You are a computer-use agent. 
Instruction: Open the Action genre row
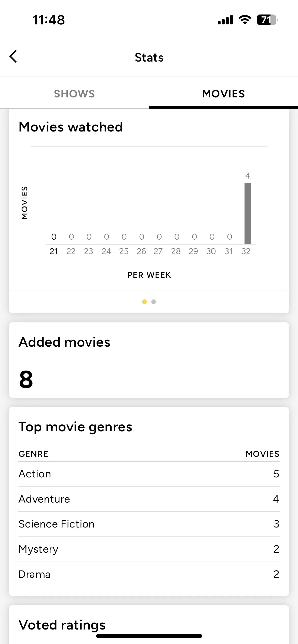click(149, 474)
